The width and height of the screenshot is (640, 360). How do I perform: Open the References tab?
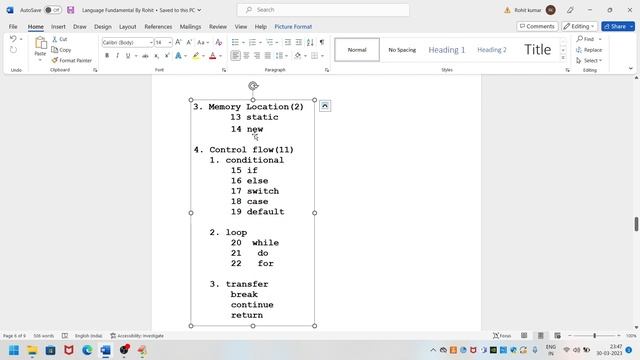coord(158,27)
